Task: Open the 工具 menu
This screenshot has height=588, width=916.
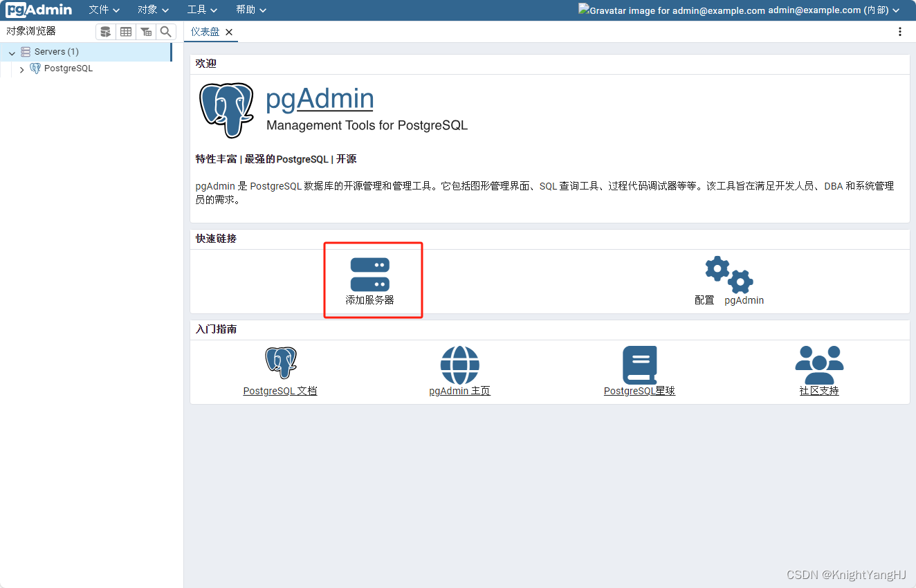Action: point(202,10)
